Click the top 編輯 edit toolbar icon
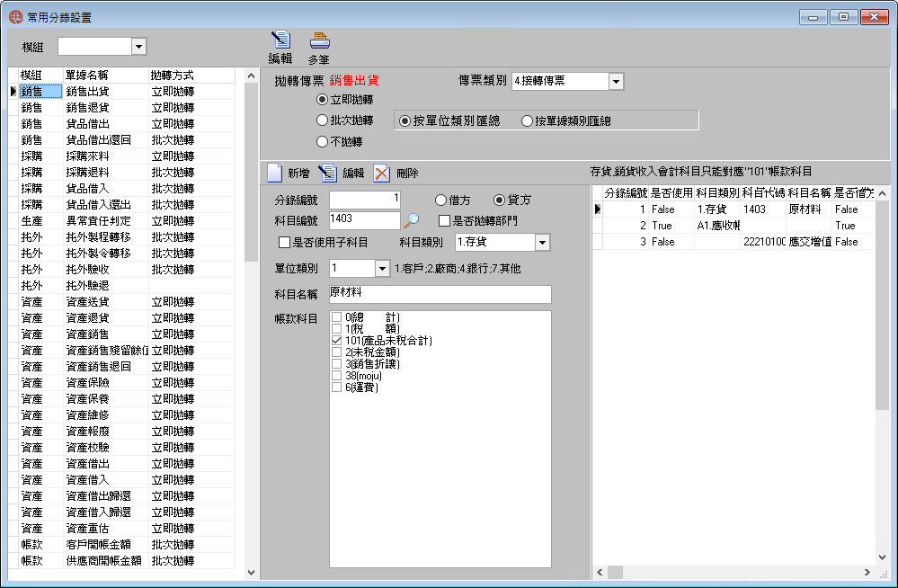 [280, 40]
